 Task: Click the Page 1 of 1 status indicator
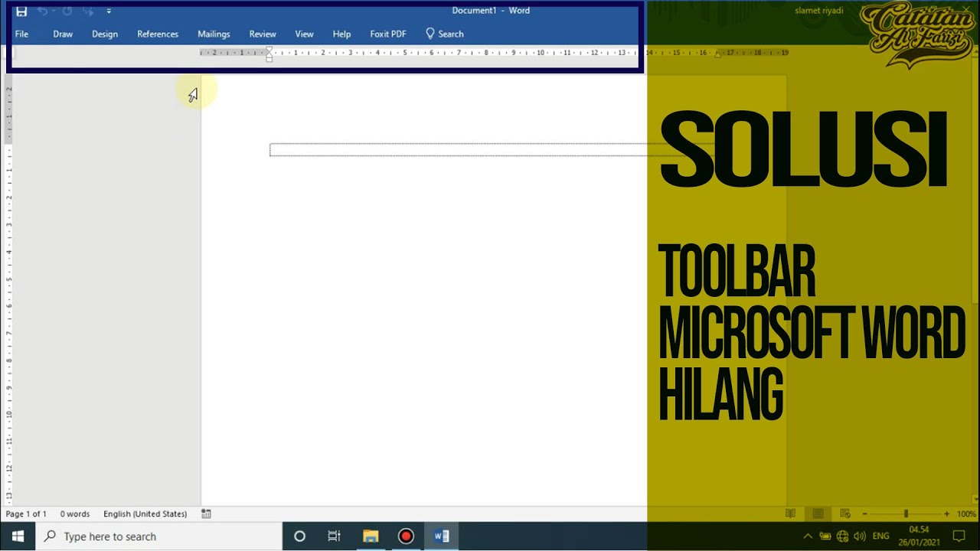point(26,514)
